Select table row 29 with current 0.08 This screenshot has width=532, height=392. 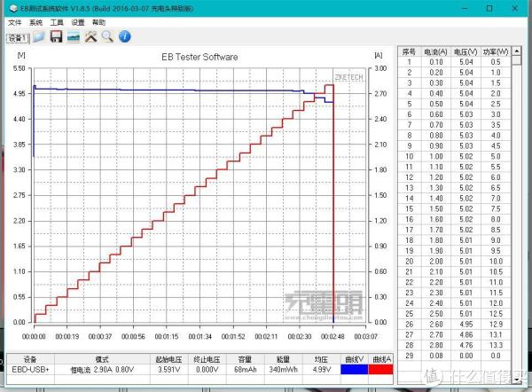[x=454, y=356]
